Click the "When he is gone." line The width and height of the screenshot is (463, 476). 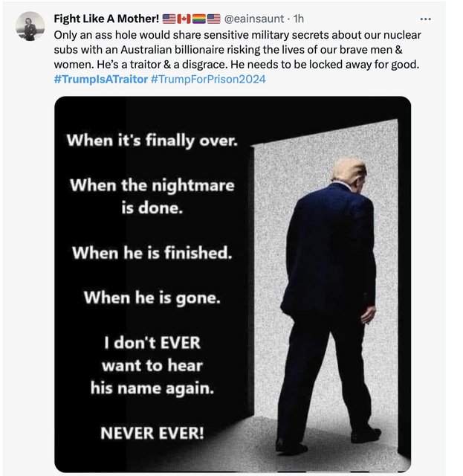click(x=152, y=297)
